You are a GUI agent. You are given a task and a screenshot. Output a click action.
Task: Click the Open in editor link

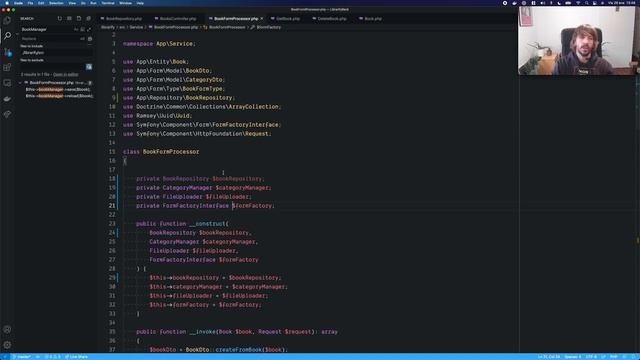coord(66,75)
